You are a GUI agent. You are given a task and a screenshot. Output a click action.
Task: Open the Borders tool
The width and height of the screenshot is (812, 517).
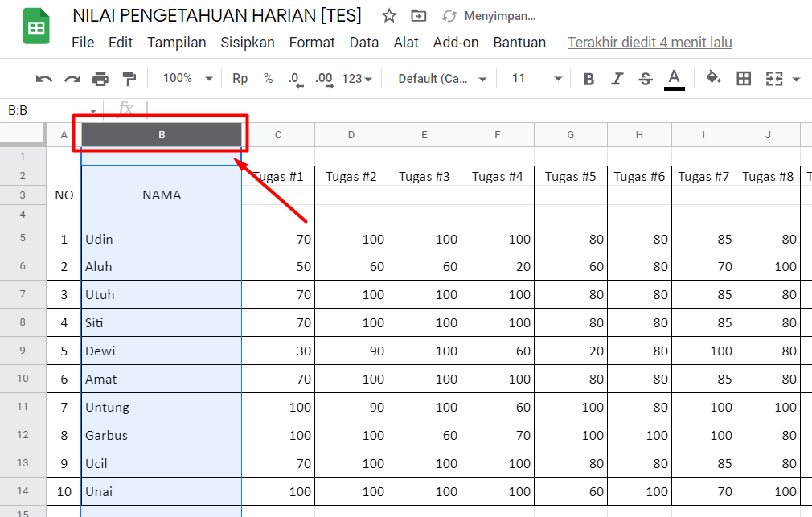tap(744, 79)
